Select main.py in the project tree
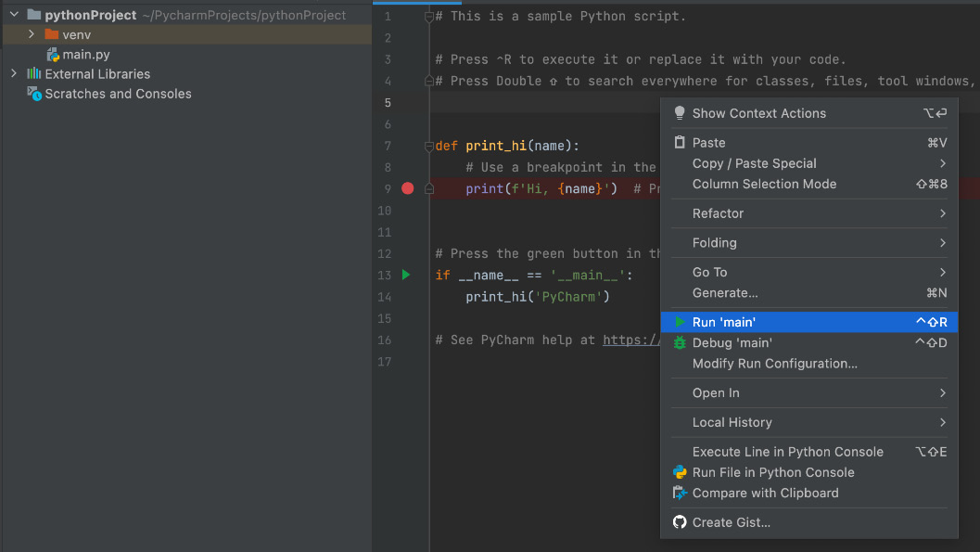Screen dimensions: 980x552 [x=86, y=55]
